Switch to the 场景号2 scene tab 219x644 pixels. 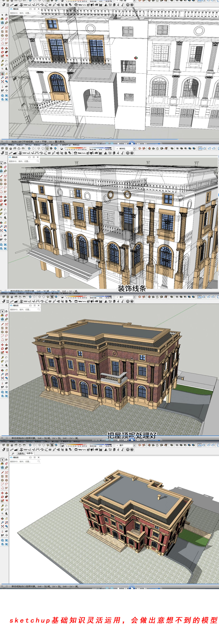30,454
